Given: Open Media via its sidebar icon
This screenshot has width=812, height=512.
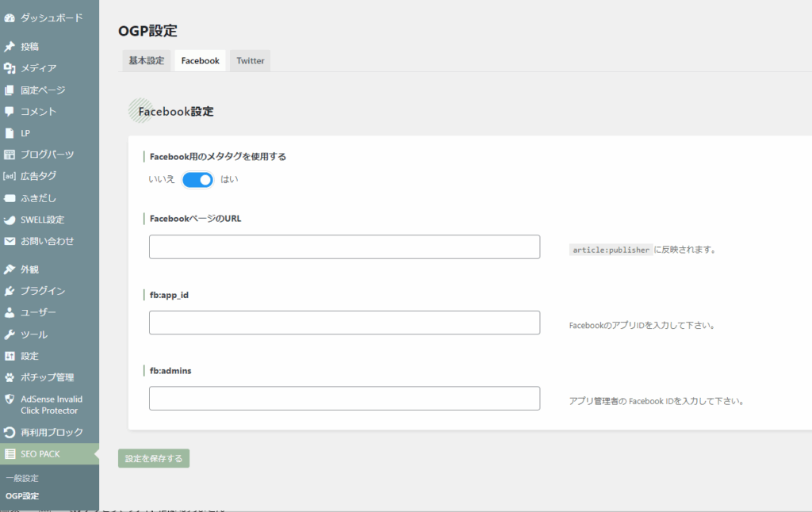Looking at the screenshot, I should pos(10,68).
